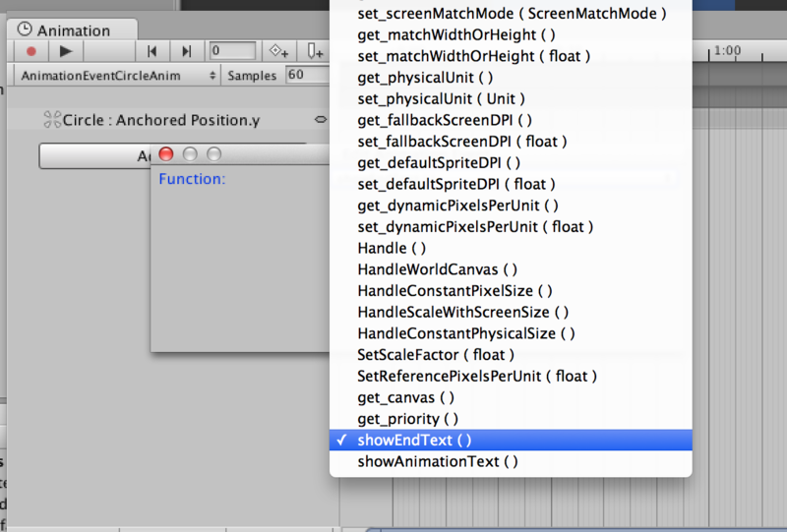The image size is (787, 532).
Task: Choose get_defaultSpriteDPI ( )
Action: (511, 163)
